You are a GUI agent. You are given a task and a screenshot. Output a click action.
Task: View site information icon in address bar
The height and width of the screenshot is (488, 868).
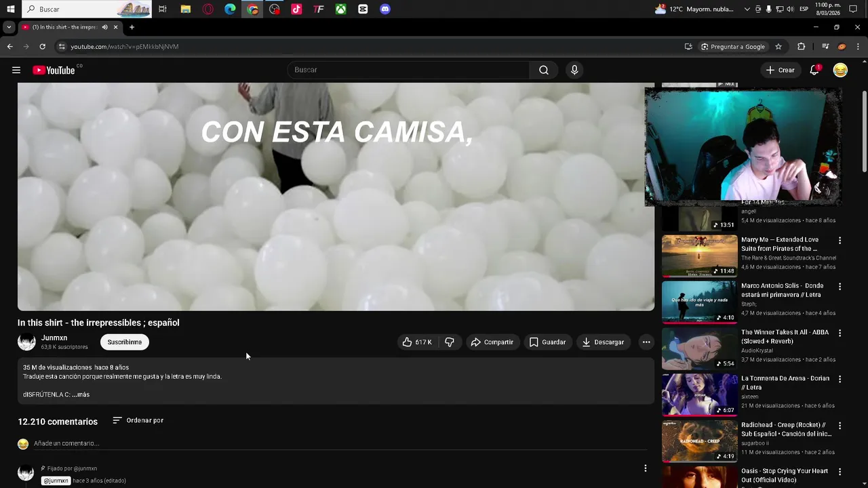(x=62, y=47)
